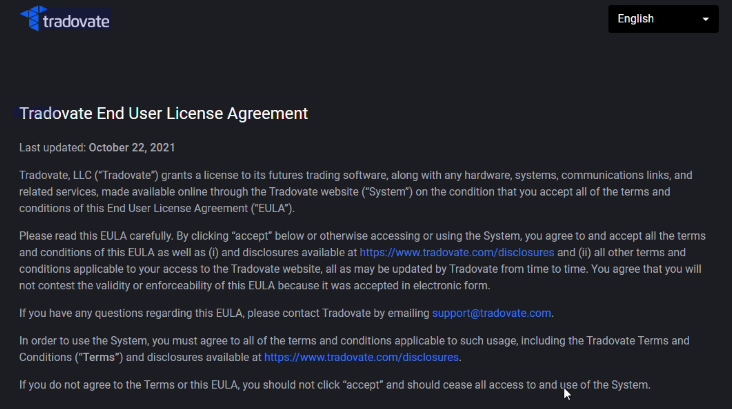This screenshot has height=409, width=732.
Task: Click the bold "Terms" word in parentheses
Action: (x=99, y=357)
